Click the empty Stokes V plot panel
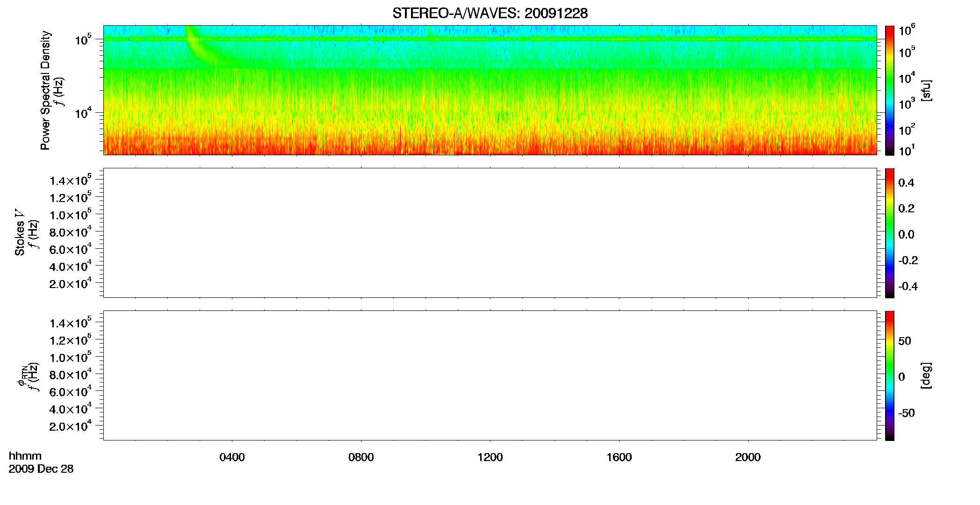This screenshot has width=980, height=505. pos(490,233)
